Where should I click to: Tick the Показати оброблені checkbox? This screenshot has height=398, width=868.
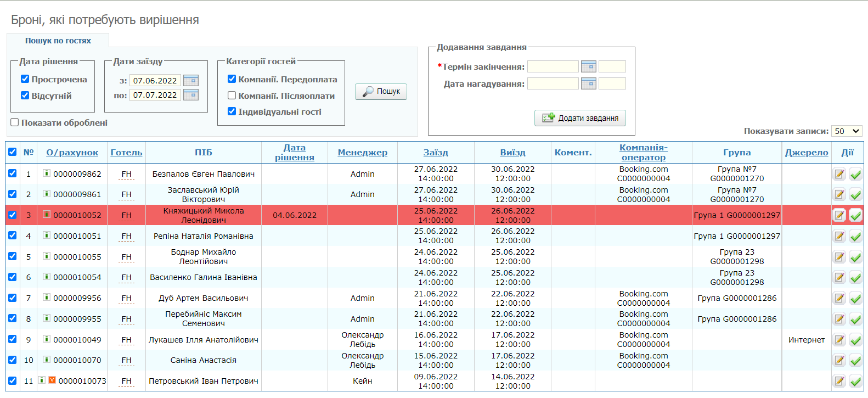pyautogui.click(x=15, y=122)
